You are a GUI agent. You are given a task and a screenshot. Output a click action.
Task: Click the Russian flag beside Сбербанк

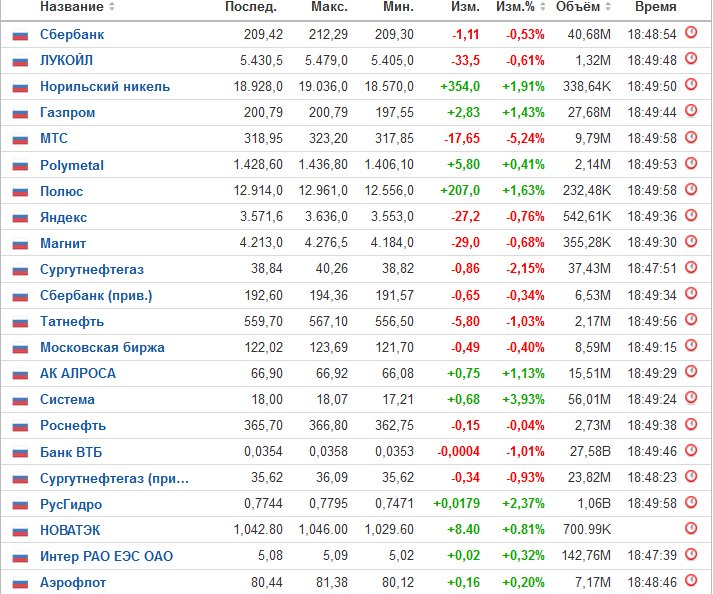[20, 35]
